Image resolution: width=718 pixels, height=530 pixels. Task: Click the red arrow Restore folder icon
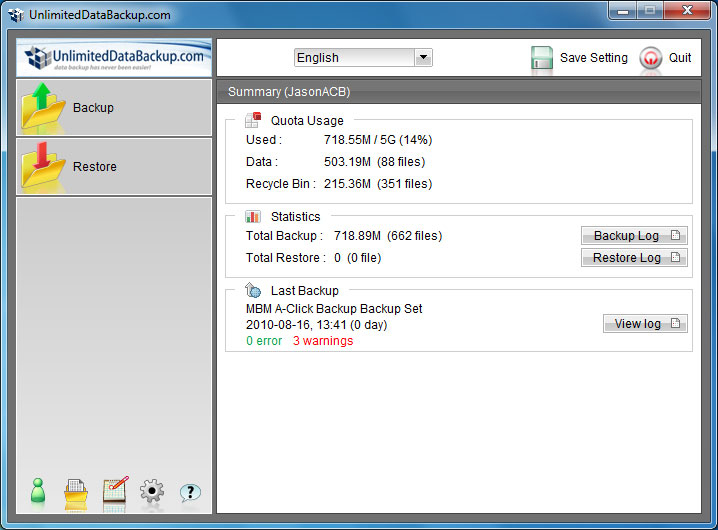[44, 165]
